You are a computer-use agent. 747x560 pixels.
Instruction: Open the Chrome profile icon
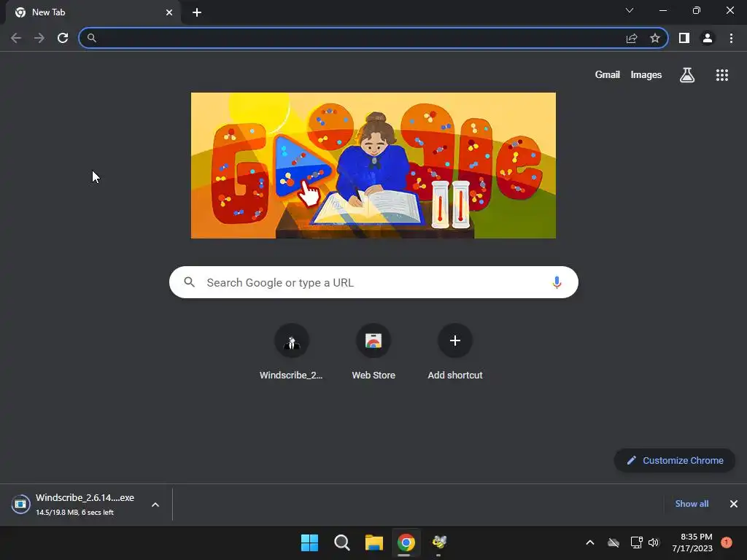tap(708, 38)
